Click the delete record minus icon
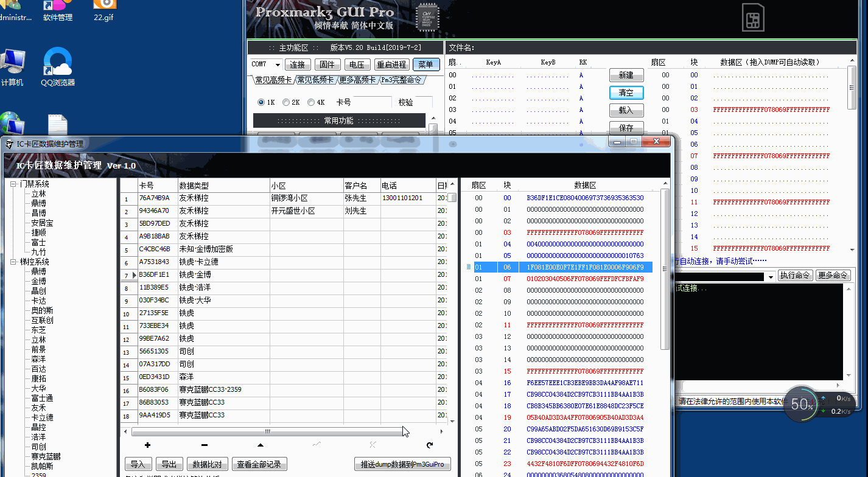This screenshot has height=477, width=868. pyautogui.click(x=204, y=445)
